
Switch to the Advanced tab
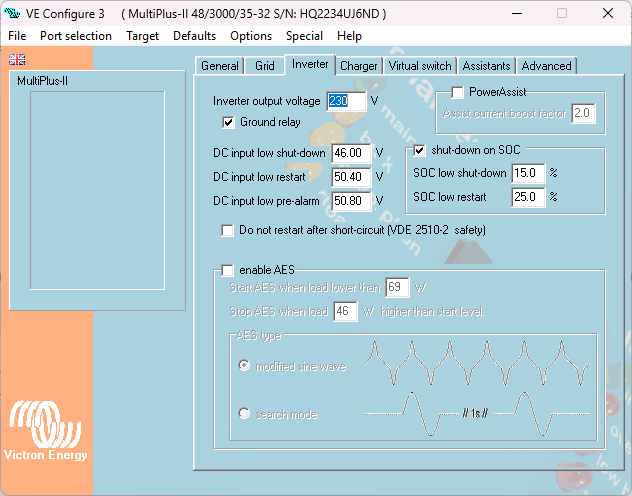546,66
